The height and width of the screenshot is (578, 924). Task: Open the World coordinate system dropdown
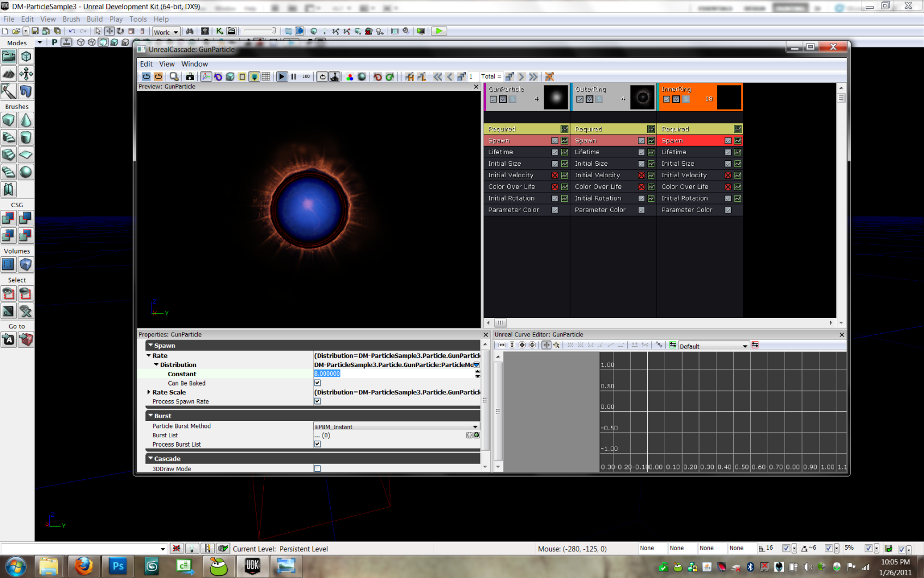(x=166, y=32)
